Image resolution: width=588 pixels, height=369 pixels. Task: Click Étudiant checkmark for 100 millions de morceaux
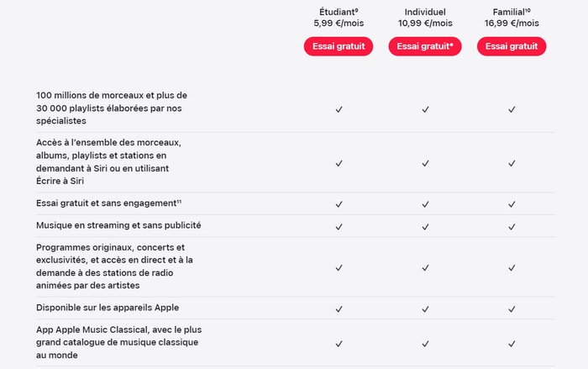339,109
